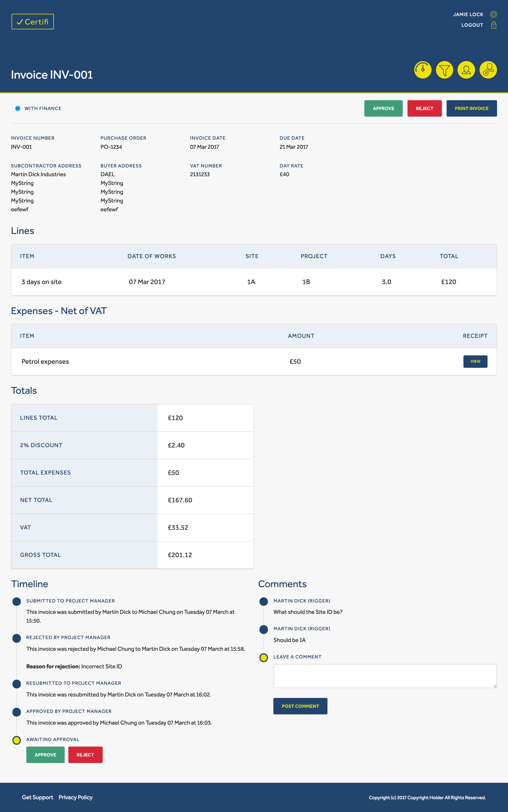Approve the invoice with the green button

point(383,108)
